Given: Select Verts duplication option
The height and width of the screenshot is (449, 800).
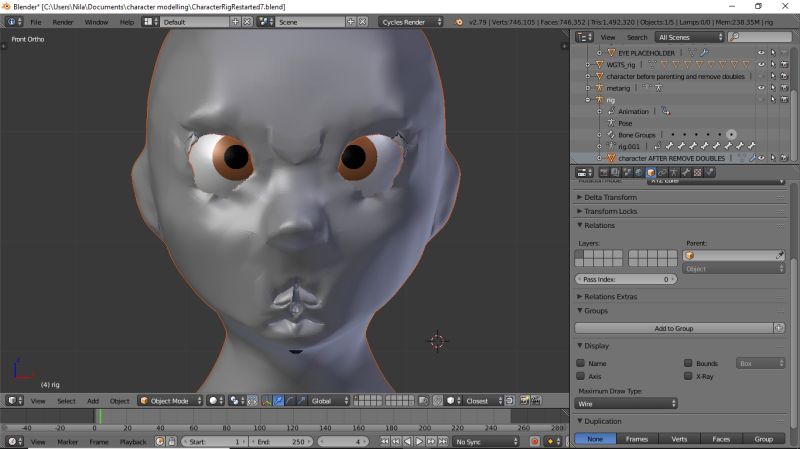Looking at the screenshot, I should pos(679,439).
